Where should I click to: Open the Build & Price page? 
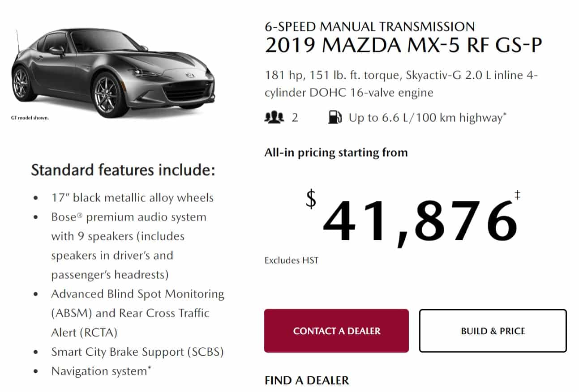[493, 331]
